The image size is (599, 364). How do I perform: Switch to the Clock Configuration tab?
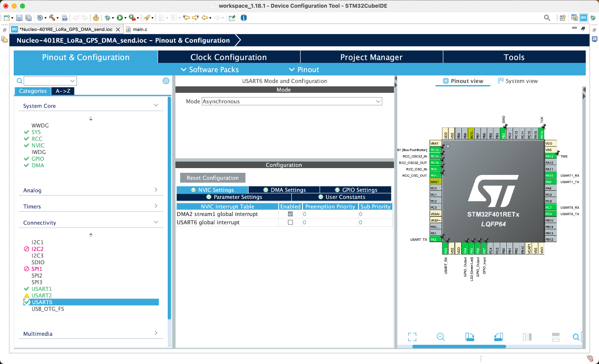coord(229,57)
